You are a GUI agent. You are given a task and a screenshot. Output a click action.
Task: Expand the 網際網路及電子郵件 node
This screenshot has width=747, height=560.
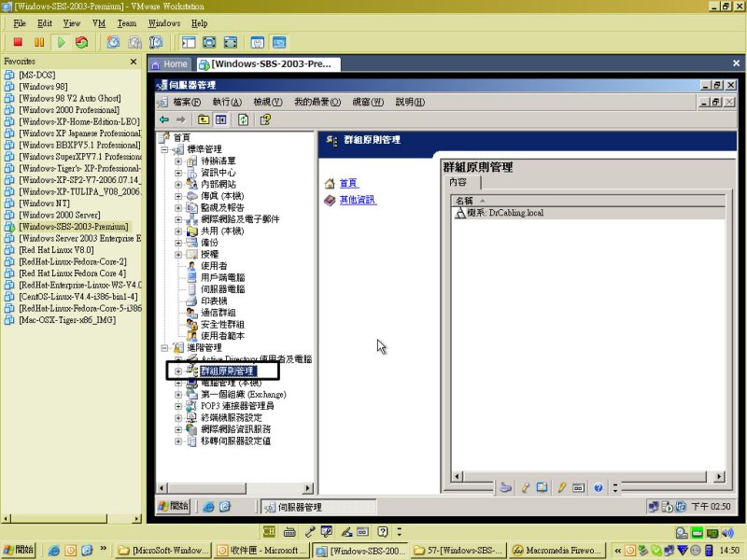178,219
